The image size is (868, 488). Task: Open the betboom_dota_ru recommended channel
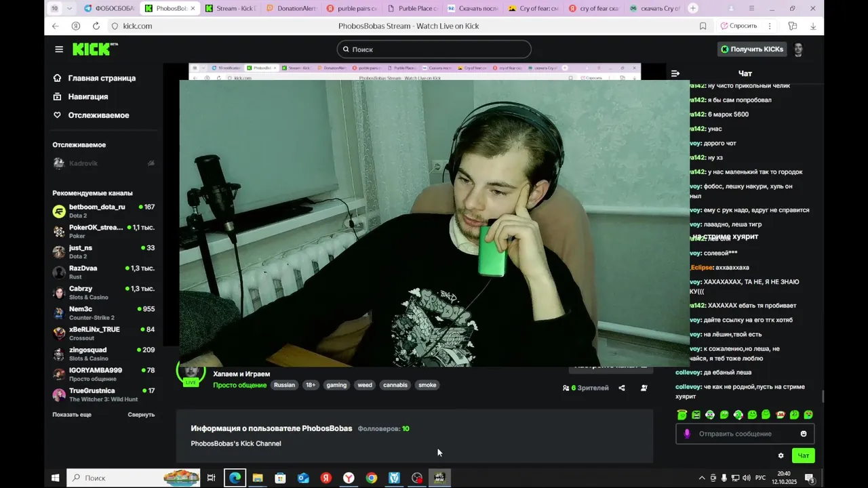[104, 211]
